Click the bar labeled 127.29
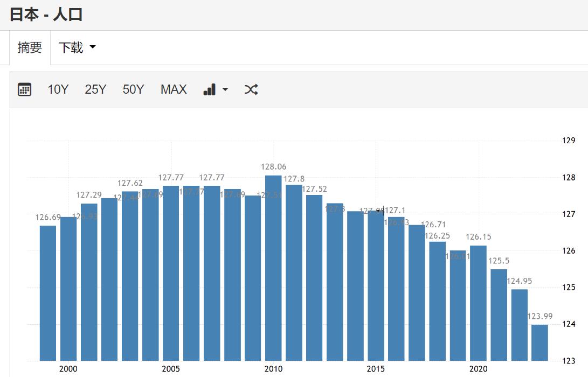 click(89, 282)
